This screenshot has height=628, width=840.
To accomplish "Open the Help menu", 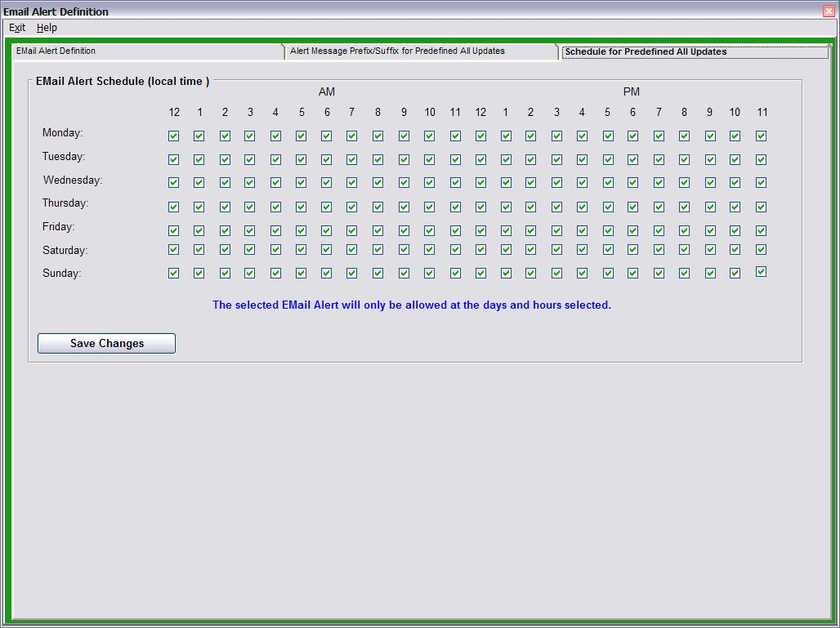I will [x=47, y=28].
